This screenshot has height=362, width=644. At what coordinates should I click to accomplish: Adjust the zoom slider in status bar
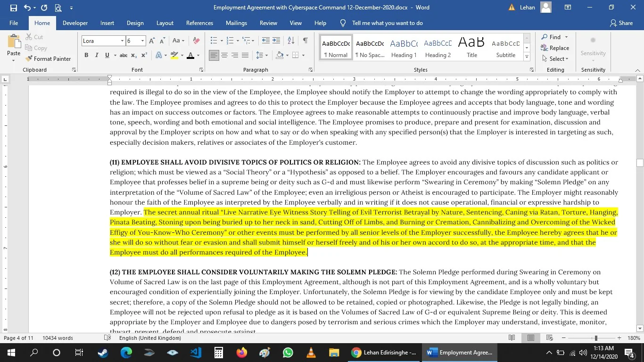point(596,338)
